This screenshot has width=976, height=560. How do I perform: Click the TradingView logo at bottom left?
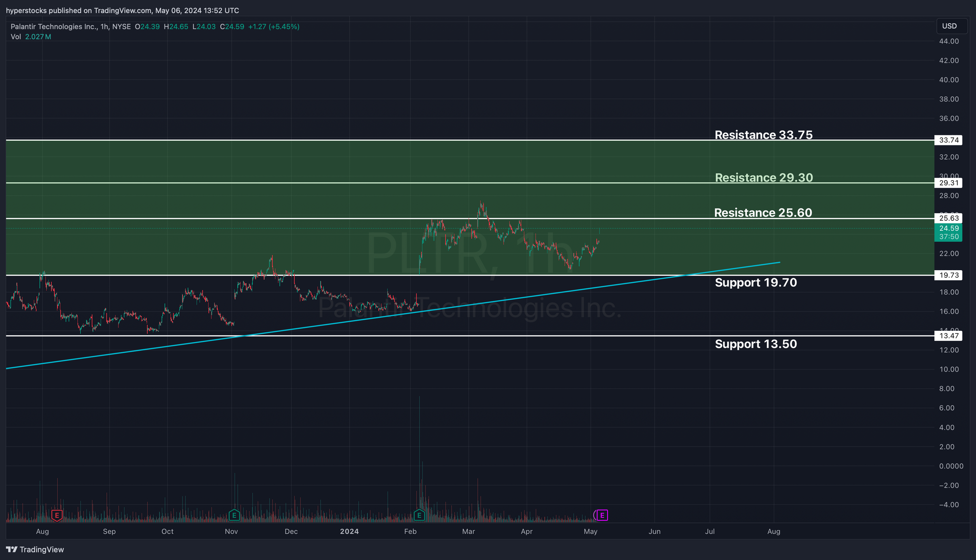tap(35, 550)
